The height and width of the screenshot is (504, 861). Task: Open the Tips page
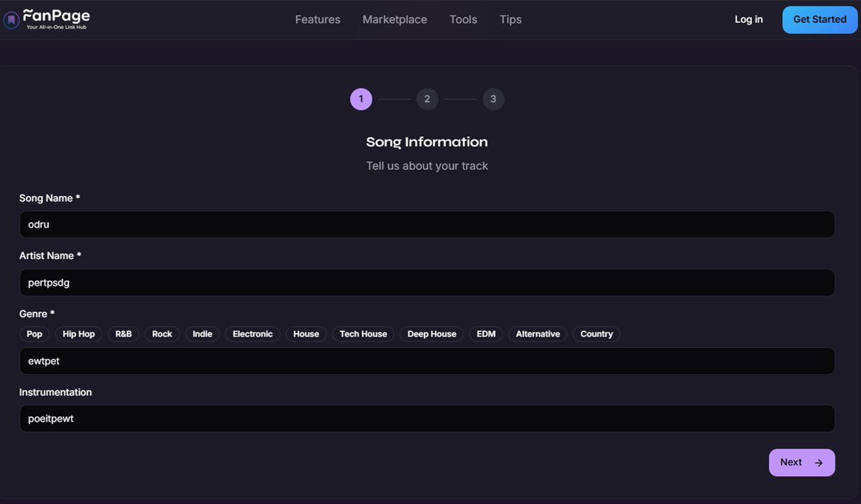point(510,19)
